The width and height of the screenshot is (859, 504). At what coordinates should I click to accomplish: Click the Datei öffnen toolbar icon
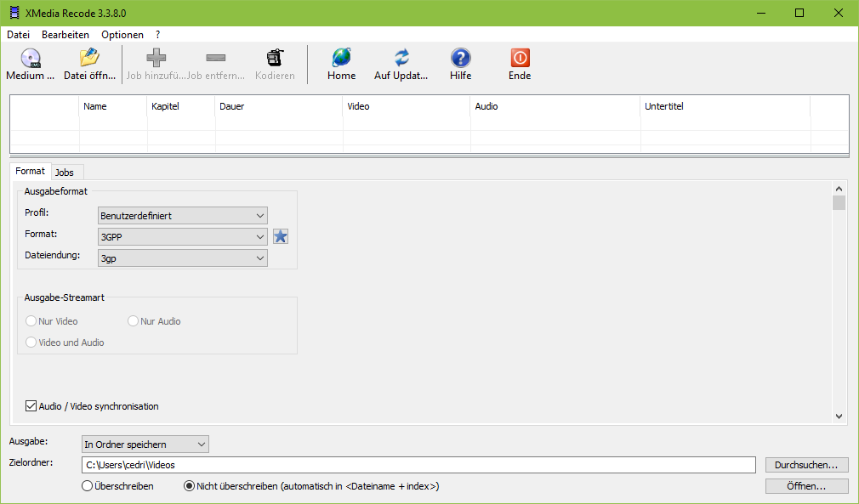click(x=88, y=62)
